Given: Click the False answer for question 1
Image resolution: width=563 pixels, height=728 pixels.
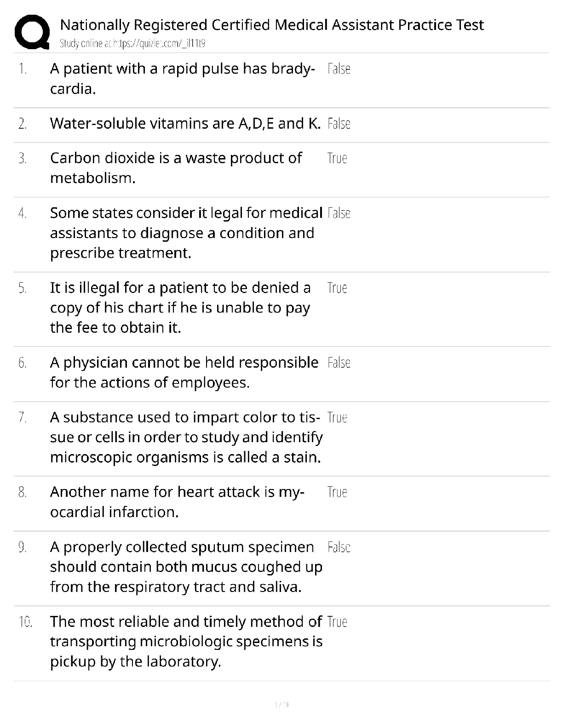Looking at the screenshot, I should coord(339,69).
